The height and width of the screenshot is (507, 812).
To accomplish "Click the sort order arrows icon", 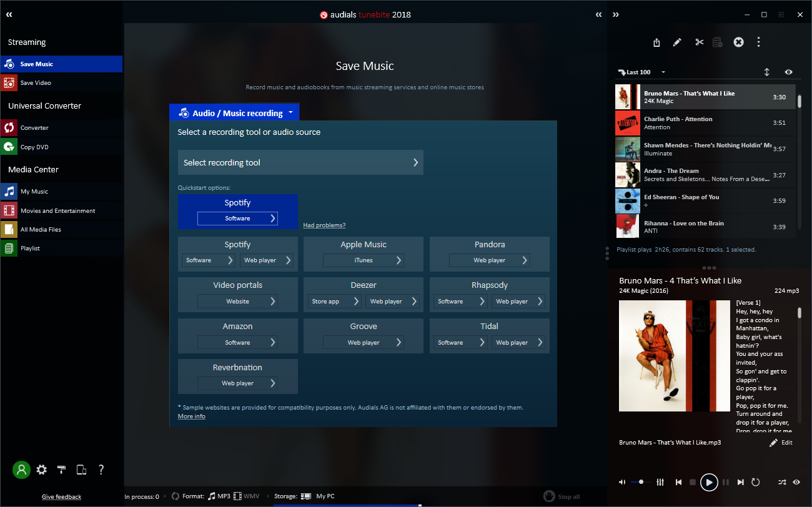I will coord(767,72).
